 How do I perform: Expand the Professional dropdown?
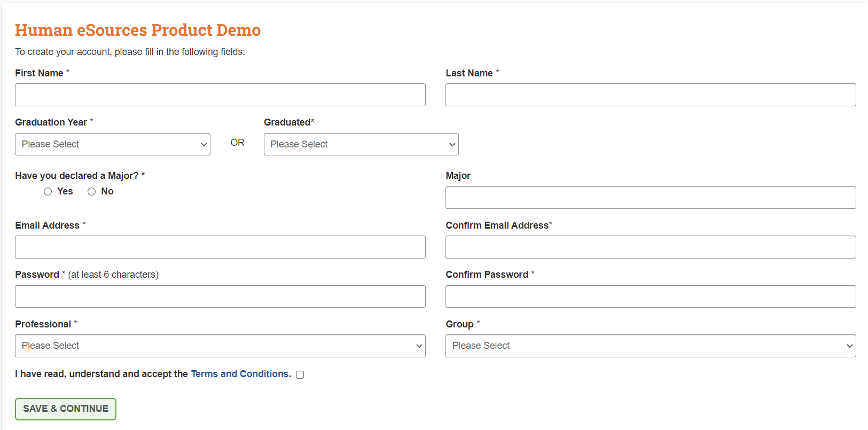[220, 346]
